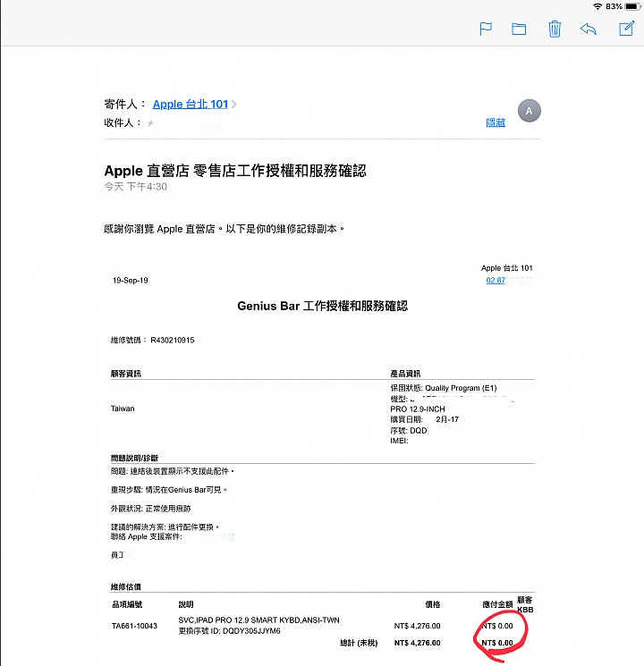644x666 pixels.
Task: Check the Wi-Fi status icon
Action: point(597,6)
